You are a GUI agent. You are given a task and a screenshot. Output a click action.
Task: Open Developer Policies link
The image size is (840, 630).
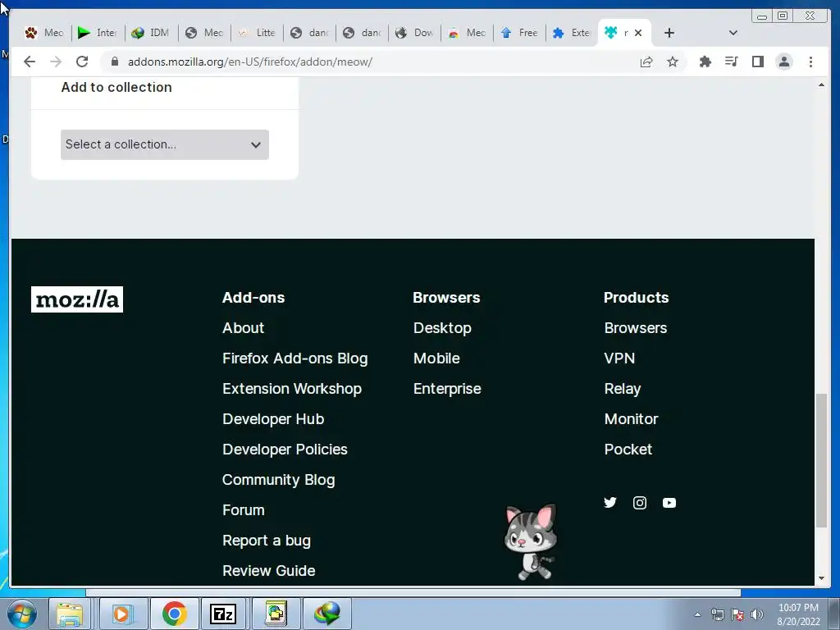[285, 450]
